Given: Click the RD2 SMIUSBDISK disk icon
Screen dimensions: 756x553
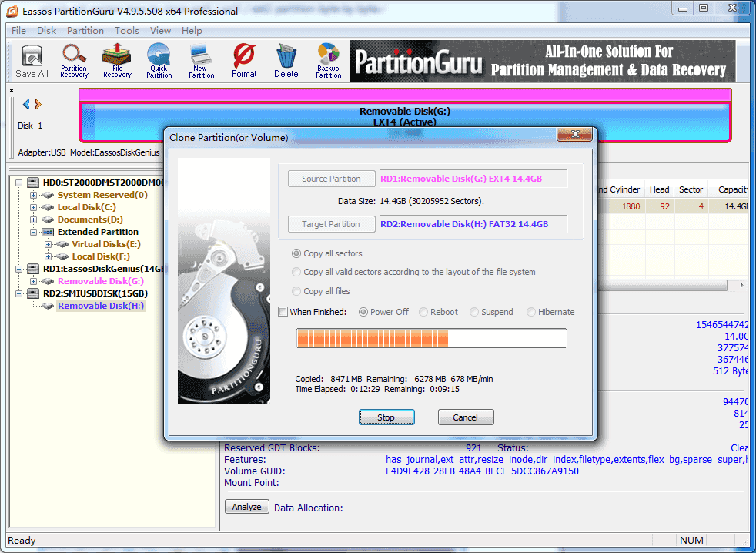Looking at the screenshot, I should (x=33, y=293).
